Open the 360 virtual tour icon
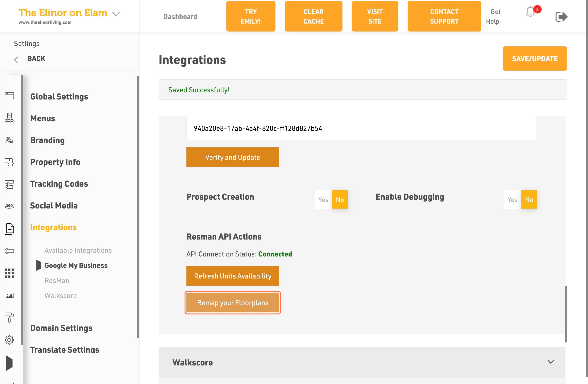 9,206
